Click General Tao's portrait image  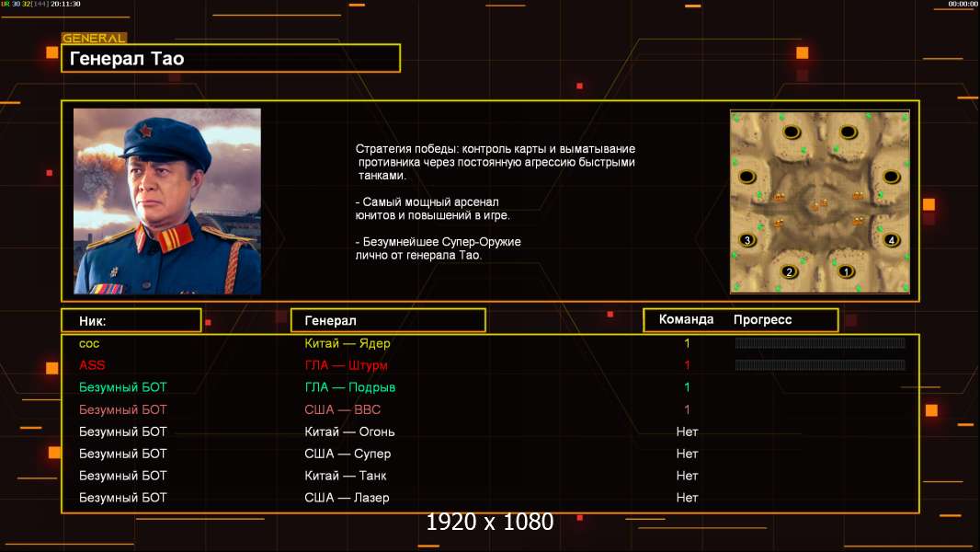coord(167,201)
